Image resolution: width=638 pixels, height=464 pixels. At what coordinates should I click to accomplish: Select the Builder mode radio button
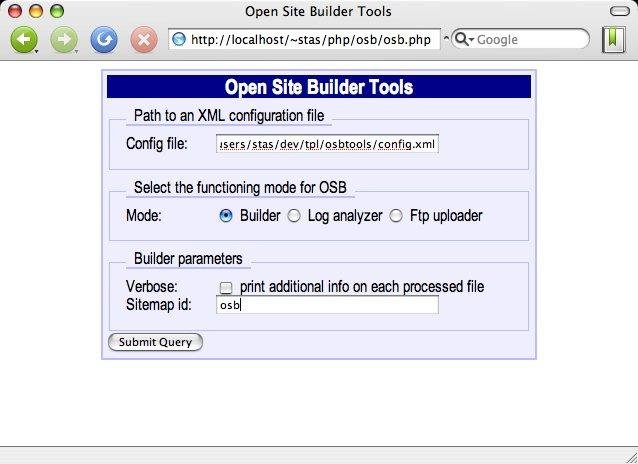coord(226,216)
